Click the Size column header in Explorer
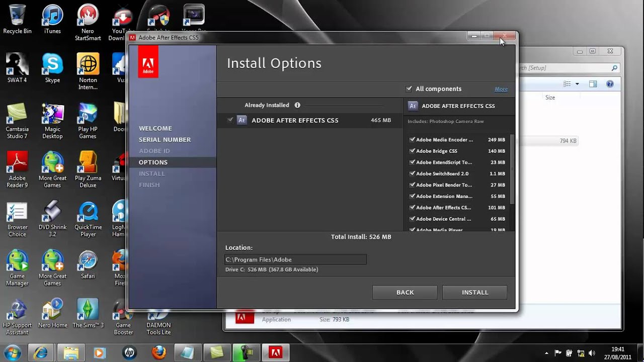644x362 pixels. point(550,98)
